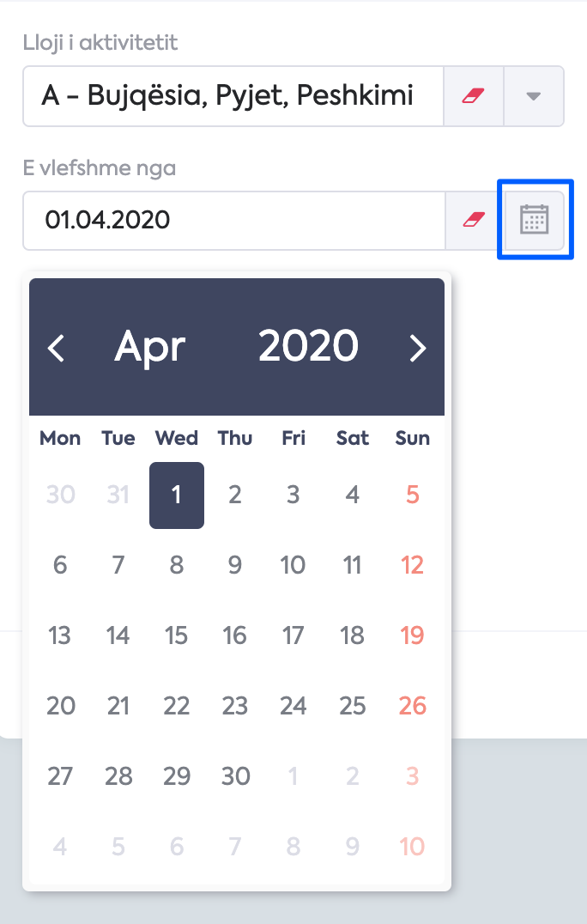Pick the greyed-out 10 May Sunday
This screenshot has width=587, height=924.
(x=412, y=847)
